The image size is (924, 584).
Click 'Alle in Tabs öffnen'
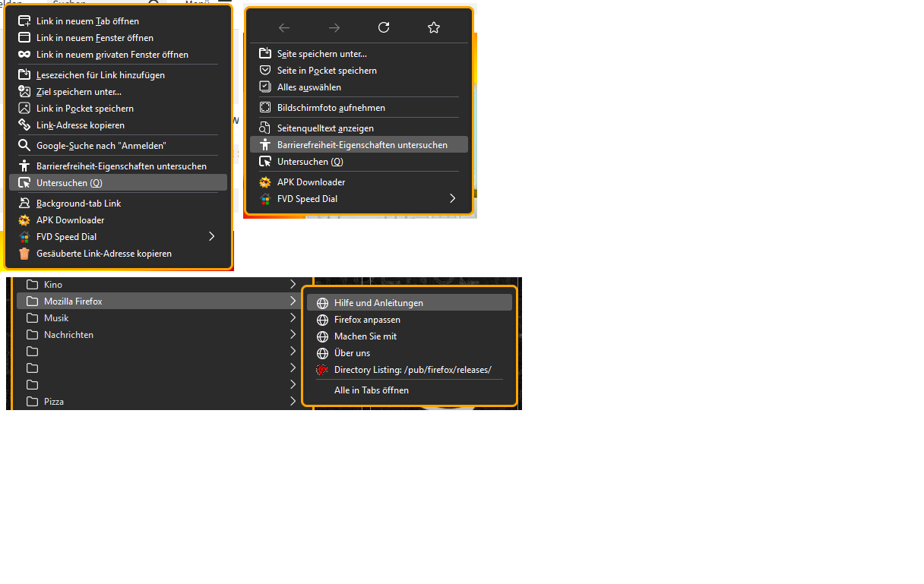pyautogui.click(x=410, y=390)
